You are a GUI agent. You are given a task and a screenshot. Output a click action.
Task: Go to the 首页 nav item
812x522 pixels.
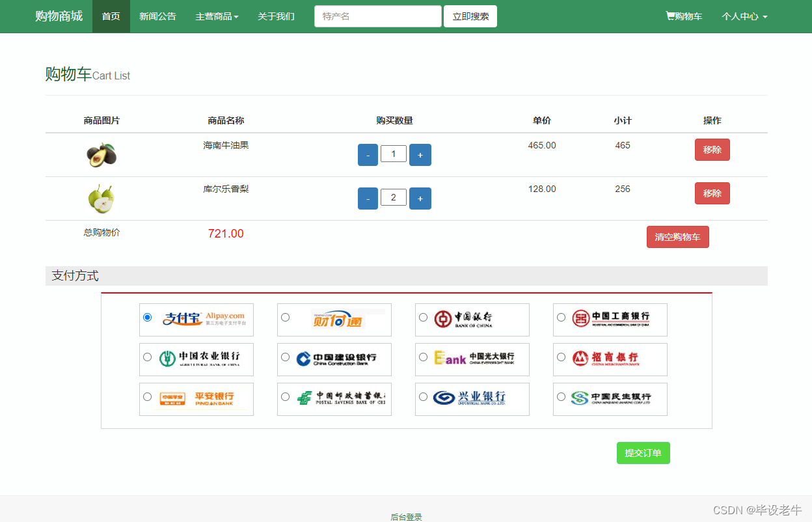pos(111,16)
